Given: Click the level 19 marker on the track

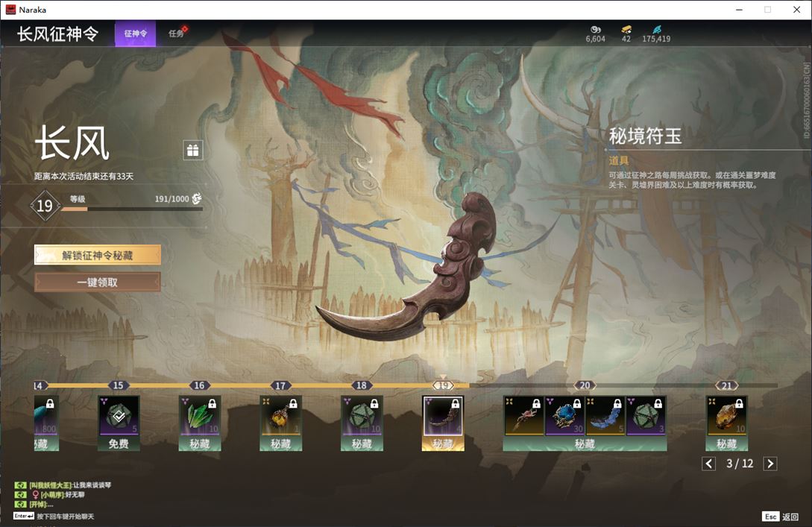Looking at the screenshot, I should (x=443, y=385).
